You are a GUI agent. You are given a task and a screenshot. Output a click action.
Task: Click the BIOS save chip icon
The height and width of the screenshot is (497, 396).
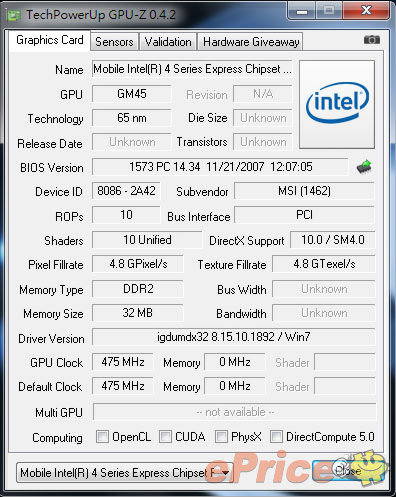click(x=364, y=167)
